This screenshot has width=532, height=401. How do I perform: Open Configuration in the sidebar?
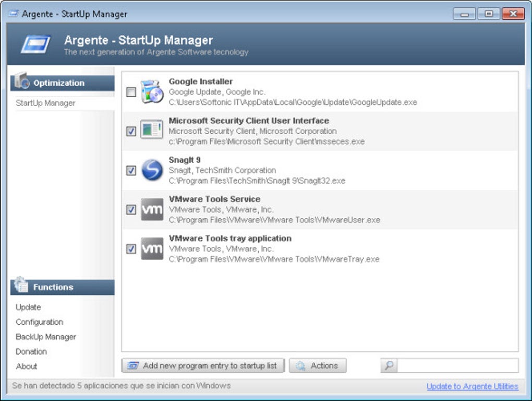(x=39, y=322)
